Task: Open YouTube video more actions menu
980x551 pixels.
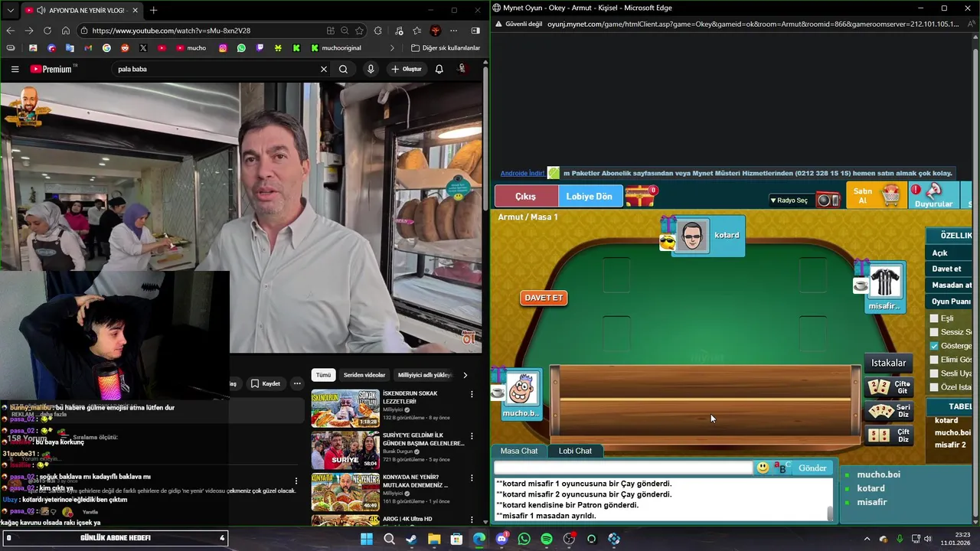Action: tap(297, 383)
